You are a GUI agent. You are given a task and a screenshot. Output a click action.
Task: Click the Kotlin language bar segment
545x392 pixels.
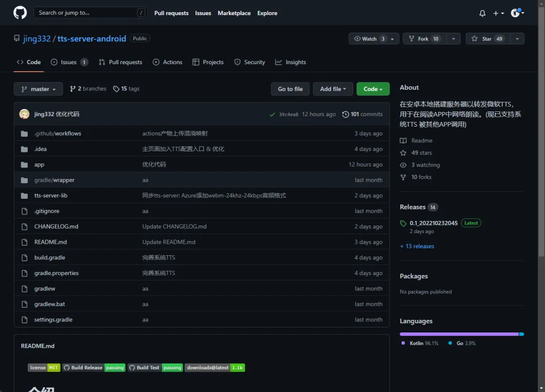click(x=459, y=334)
